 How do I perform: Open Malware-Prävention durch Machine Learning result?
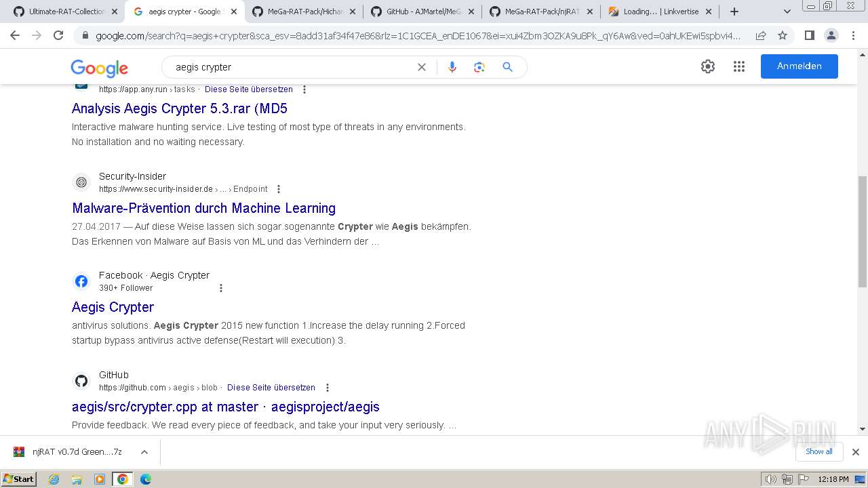[x=203, y=208]
